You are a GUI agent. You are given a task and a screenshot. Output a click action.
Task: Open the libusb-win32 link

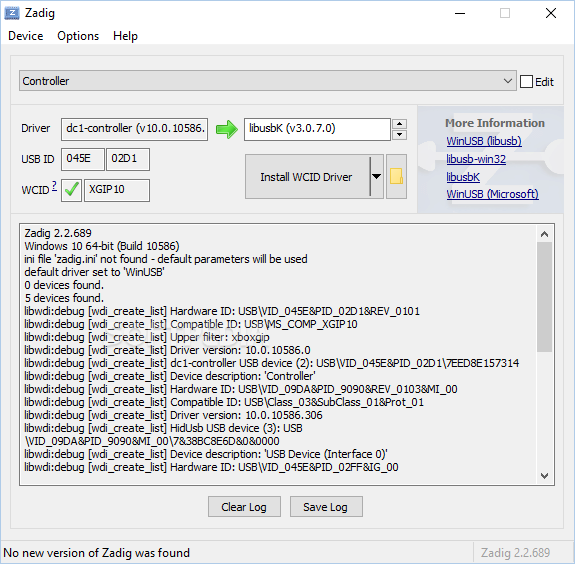[x=476, y=159]
